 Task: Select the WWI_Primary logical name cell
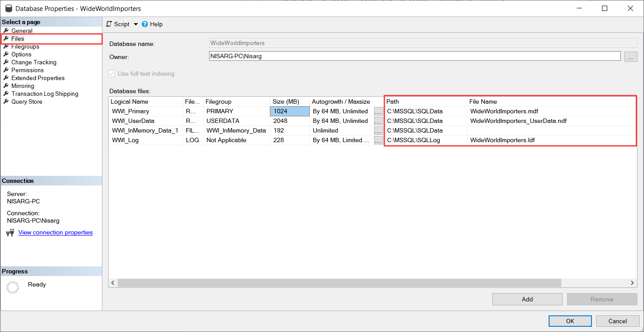coord(146,111)
